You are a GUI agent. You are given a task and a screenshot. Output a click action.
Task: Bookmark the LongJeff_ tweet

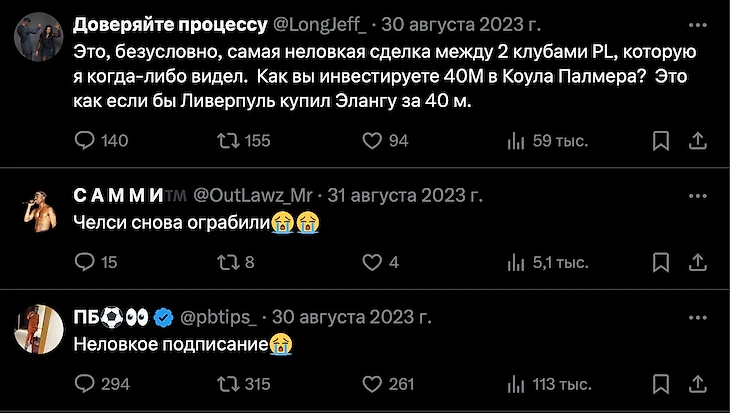point(660,141)
